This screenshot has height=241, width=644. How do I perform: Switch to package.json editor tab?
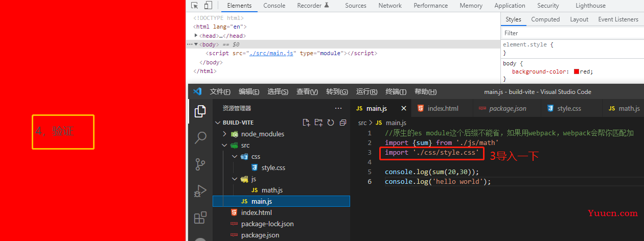507,108
